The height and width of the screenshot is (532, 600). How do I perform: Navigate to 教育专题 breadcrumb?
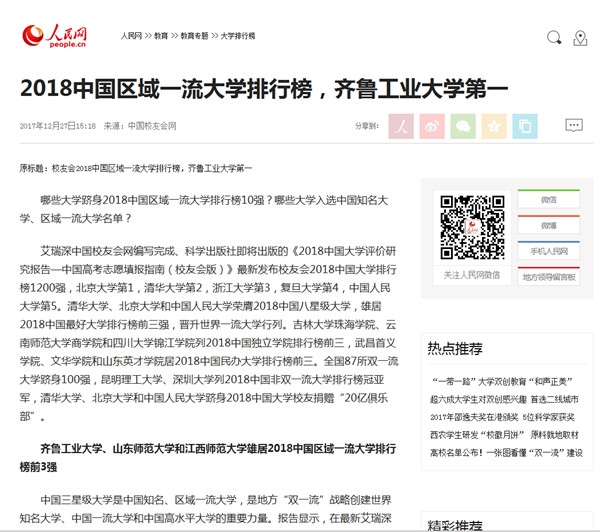[x=195, y=35]
